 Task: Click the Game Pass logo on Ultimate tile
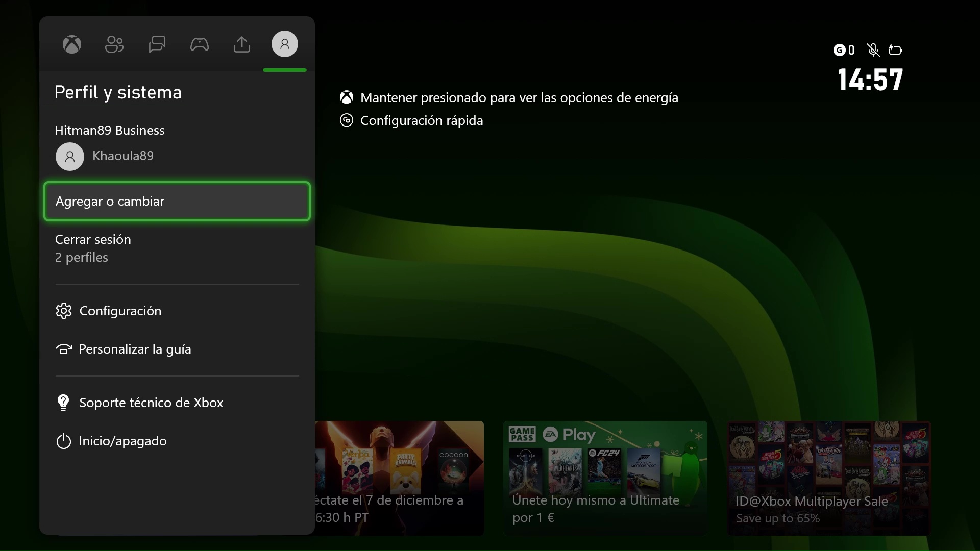click(522, 434)
